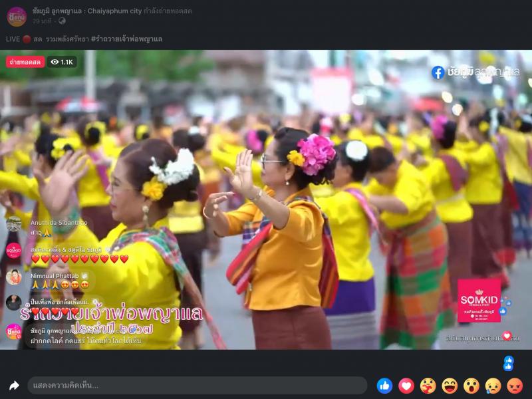Tap the Like reaction thumbs-up

pos(384,386)
